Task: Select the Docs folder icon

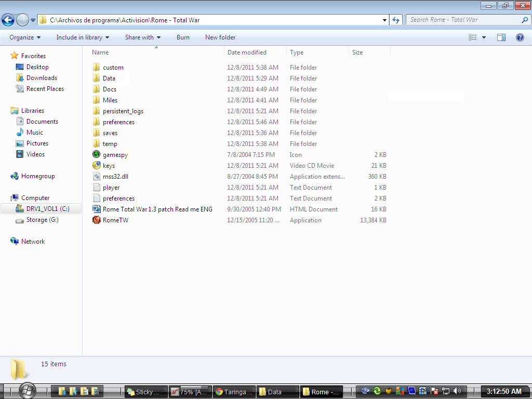Action: (96, 89)
